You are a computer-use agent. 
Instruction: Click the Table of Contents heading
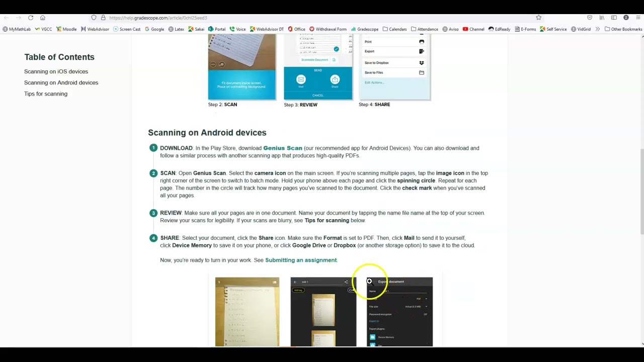59,57
